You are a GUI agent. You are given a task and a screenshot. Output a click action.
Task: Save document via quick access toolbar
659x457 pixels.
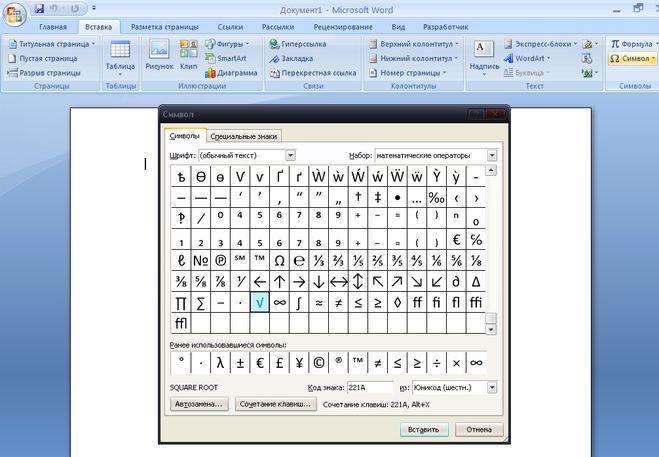tap(39, 9)
